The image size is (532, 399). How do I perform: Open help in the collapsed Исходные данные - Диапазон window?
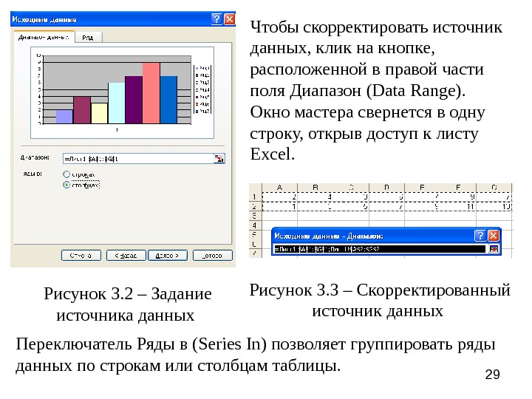click(x=480, y=236)
